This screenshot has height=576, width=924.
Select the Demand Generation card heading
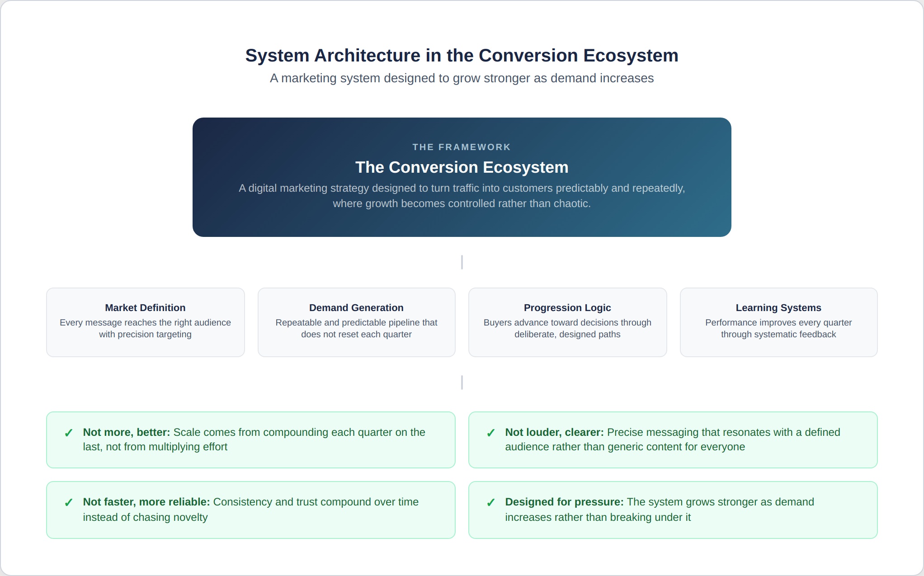[x=356, y=308]
